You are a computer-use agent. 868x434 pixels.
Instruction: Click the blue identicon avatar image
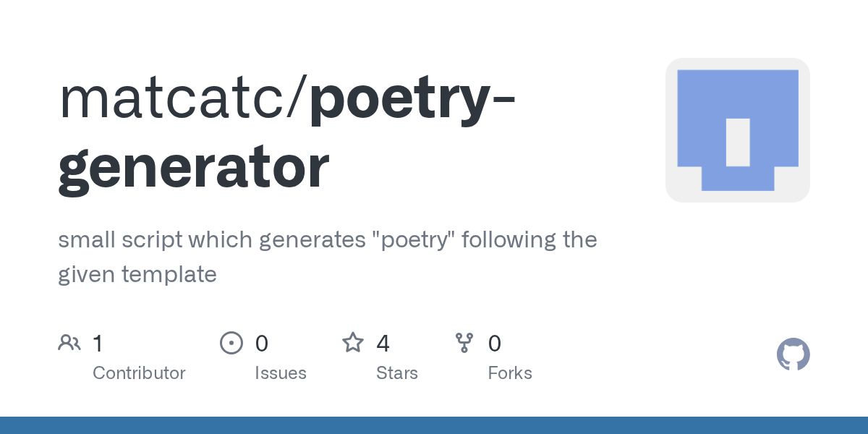click(737, 130)
